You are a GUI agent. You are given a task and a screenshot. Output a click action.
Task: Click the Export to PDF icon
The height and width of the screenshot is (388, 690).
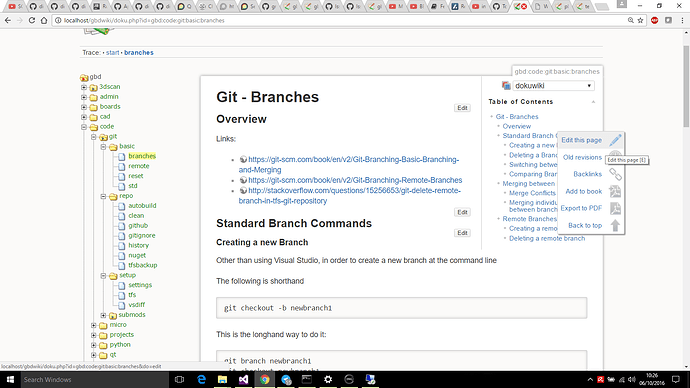tap(615, 209)
